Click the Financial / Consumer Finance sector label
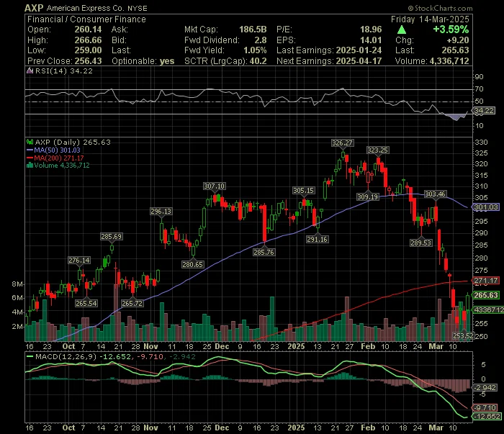This screenshot has width=504, height=434. [86, 19]
